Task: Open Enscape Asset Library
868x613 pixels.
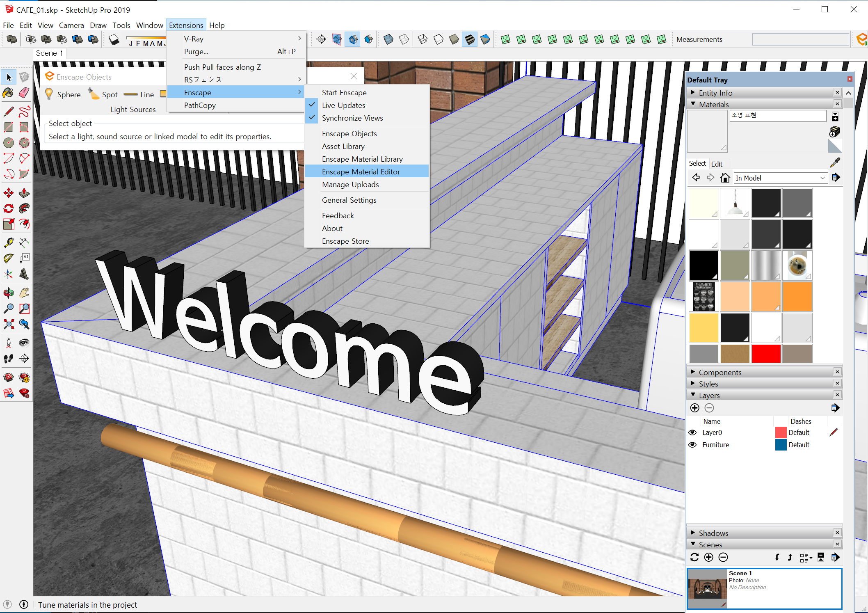Action: pos(367,146)
